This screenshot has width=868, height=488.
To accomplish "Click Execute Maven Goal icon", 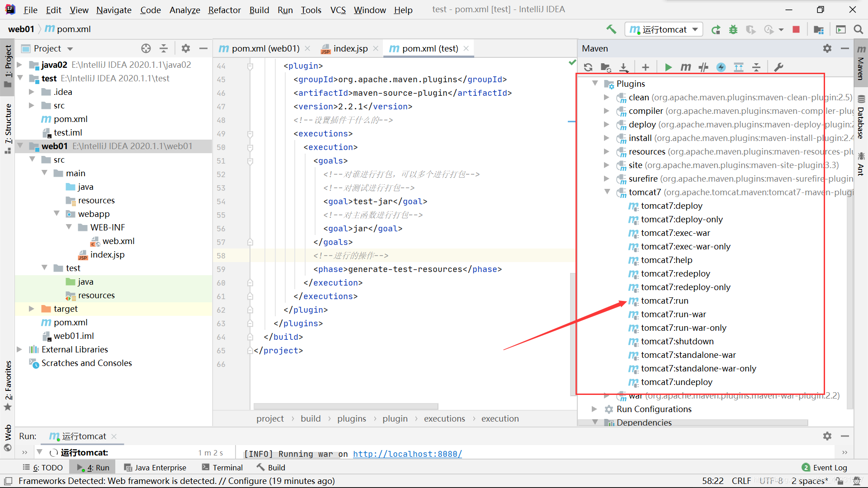I will pos(686,67).
